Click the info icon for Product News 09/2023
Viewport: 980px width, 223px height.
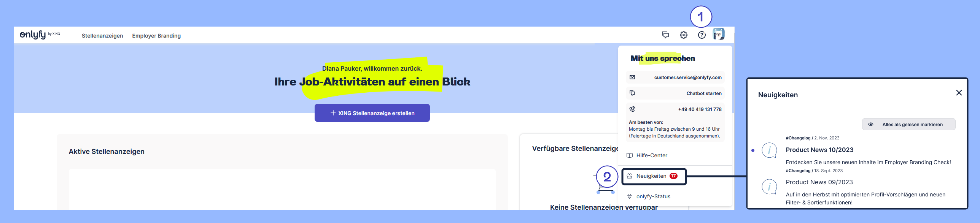pyautogui.click(x=769, y=187)
